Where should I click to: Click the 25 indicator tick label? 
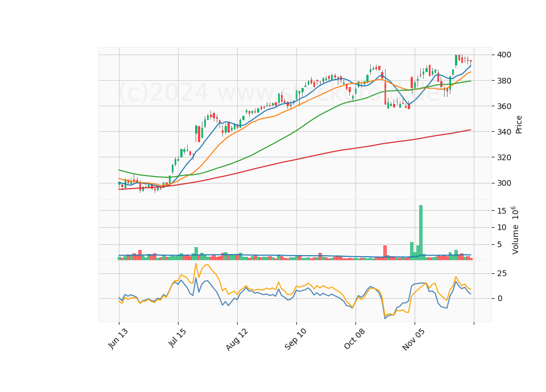tap(502, 274)
